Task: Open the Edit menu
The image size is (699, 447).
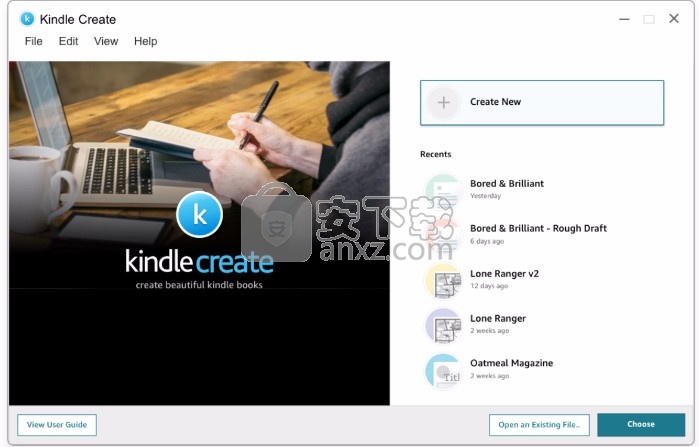Action: point(68,41)
